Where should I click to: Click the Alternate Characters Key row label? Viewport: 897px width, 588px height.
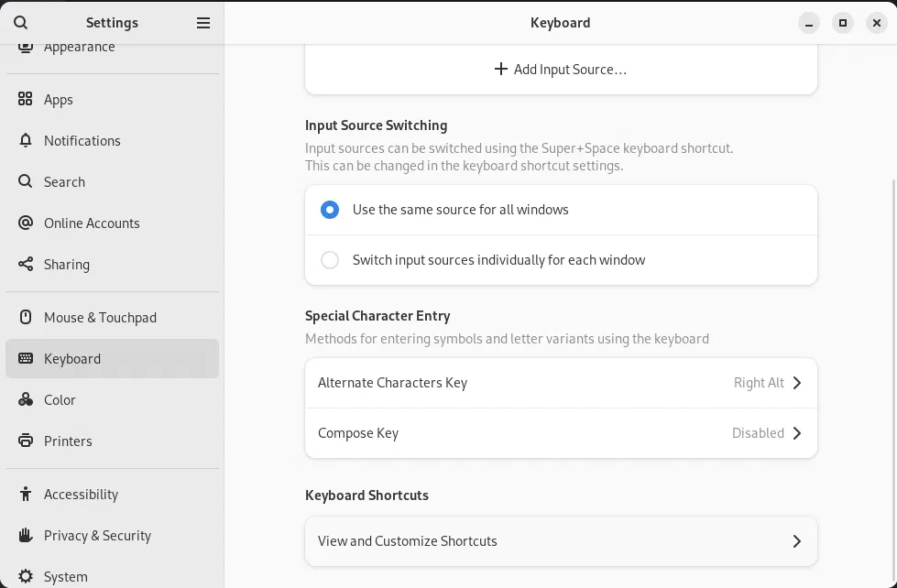point(392,383)
